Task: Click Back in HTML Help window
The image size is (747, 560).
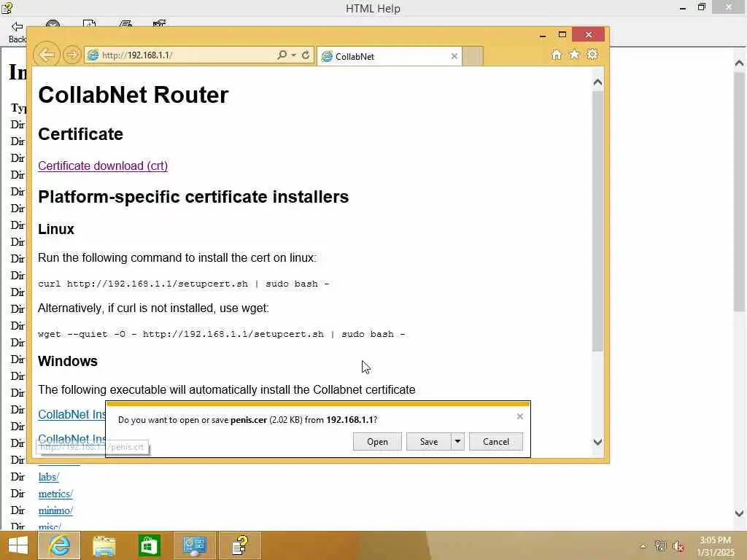Action: point(18,32)
